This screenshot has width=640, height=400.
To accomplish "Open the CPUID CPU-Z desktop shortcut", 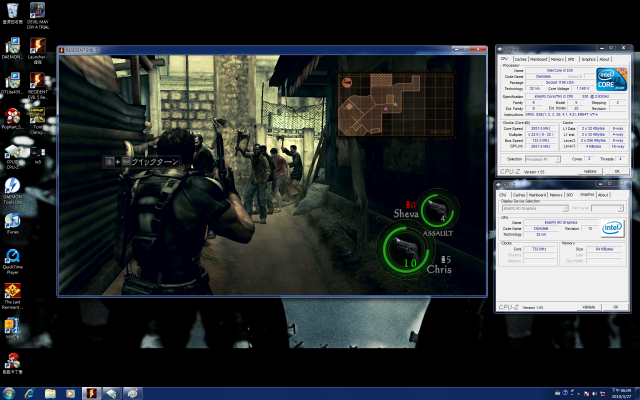I will tap(13, 156).
